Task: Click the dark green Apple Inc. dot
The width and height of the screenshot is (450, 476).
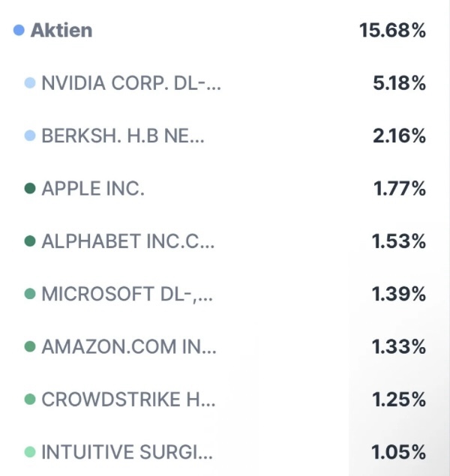Action: click(x=30, y=189)
